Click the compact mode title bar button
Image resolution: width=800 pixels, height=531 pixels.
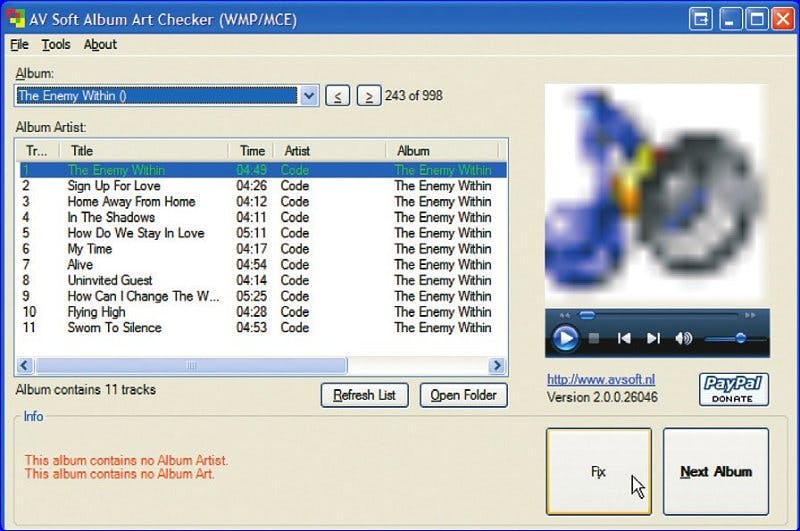tap(701, 20)
